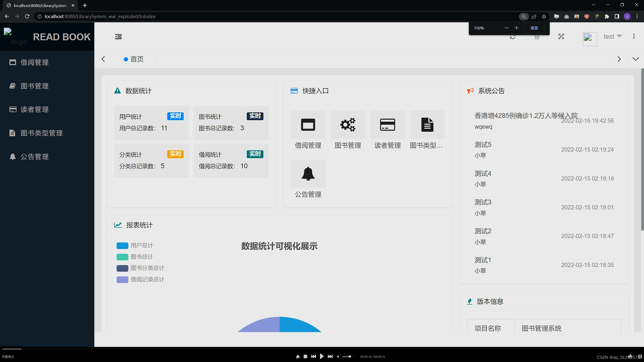Click the header vertical three-dot icon

tap(634, 36)
